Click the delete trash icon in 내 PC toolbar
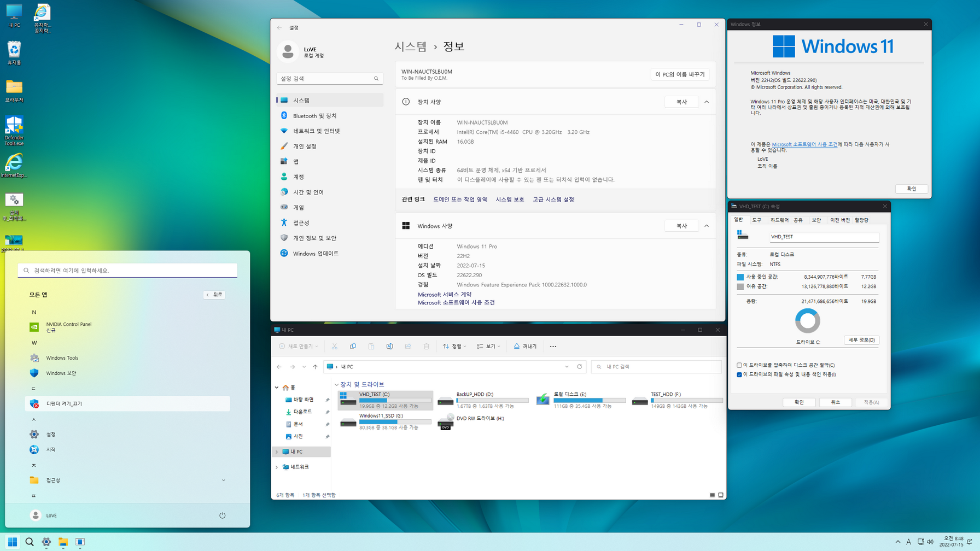This screenshot has width=980, height=551. tap(427, 346)
